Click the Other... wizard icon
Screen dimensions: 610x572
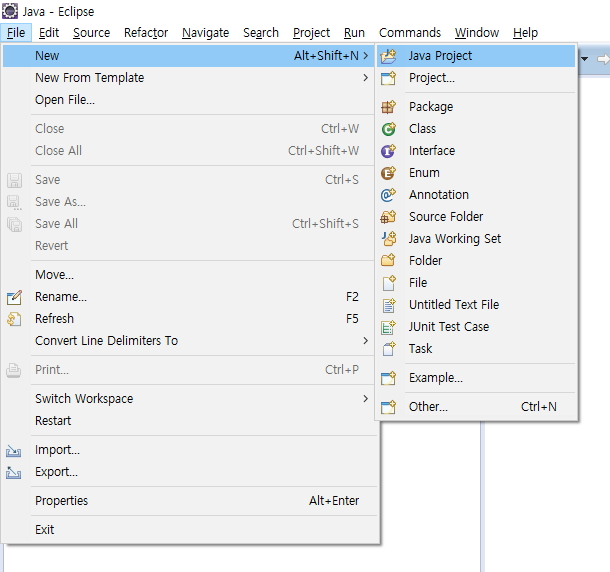[388, 407]
